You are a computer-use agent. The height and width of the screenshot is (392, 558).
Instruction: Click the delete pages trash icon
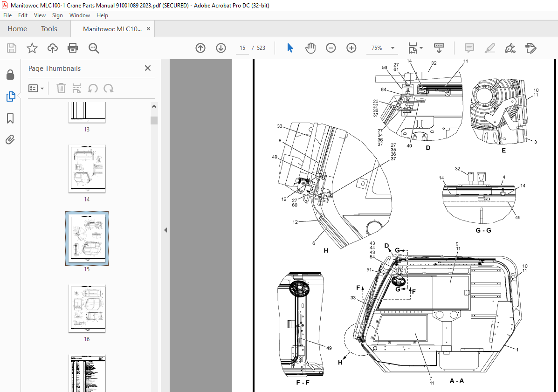click(61, 88)
